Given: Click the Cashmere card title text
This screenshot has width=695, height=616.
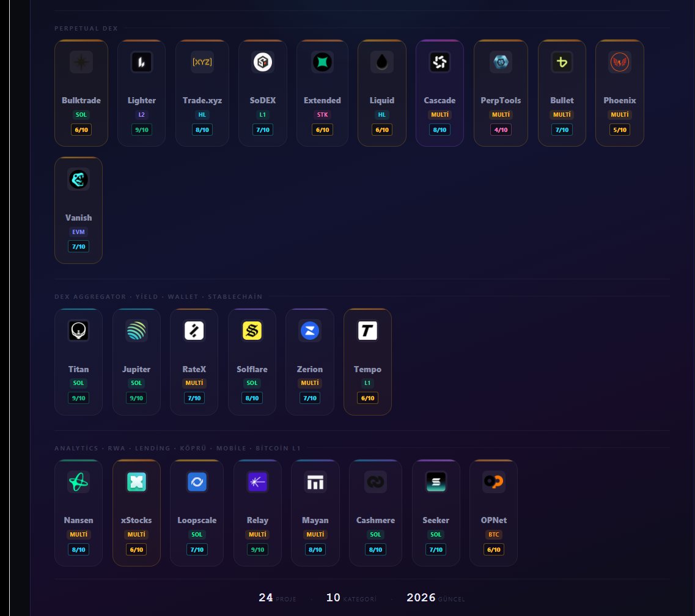Looking at the screenshot, I should 375,520.
